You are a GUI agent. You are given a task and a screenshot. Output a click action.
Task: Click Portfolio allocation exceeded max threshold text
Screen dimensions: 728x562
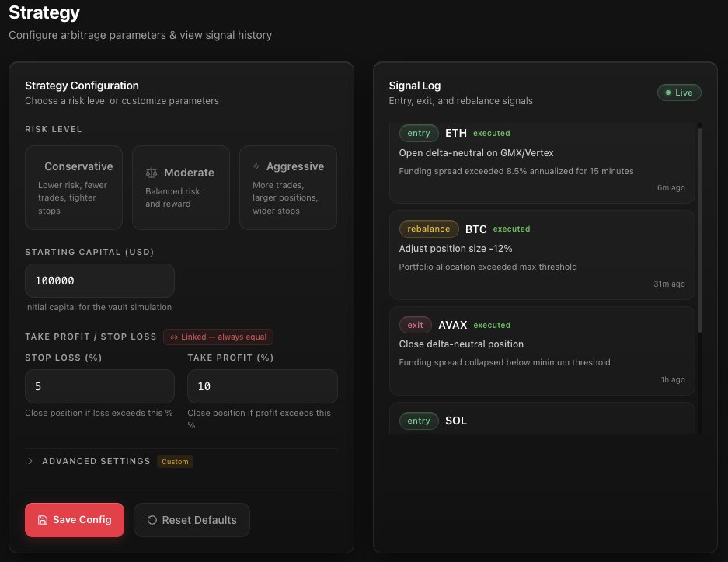[488, 267]
